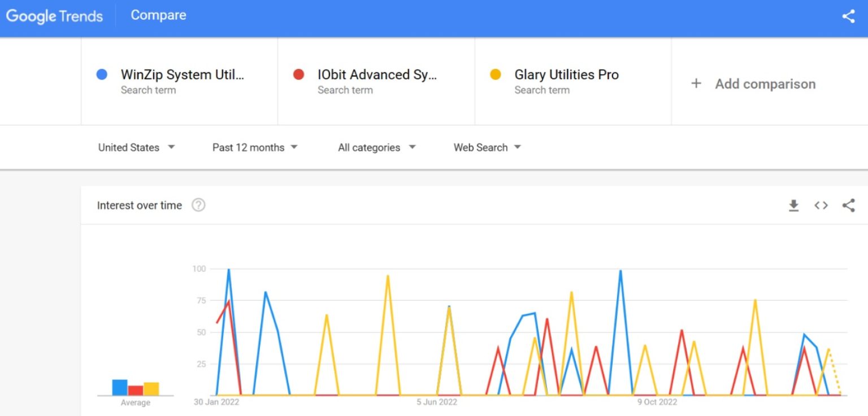Click the plus icon beside Add comparison
The height and width of the screenshot is (416, 868).
coord(696,84)
